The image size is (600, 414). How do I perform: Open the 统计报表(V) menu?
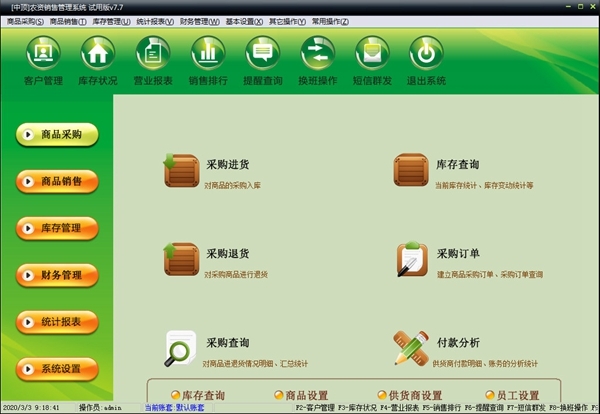point(155,22)
